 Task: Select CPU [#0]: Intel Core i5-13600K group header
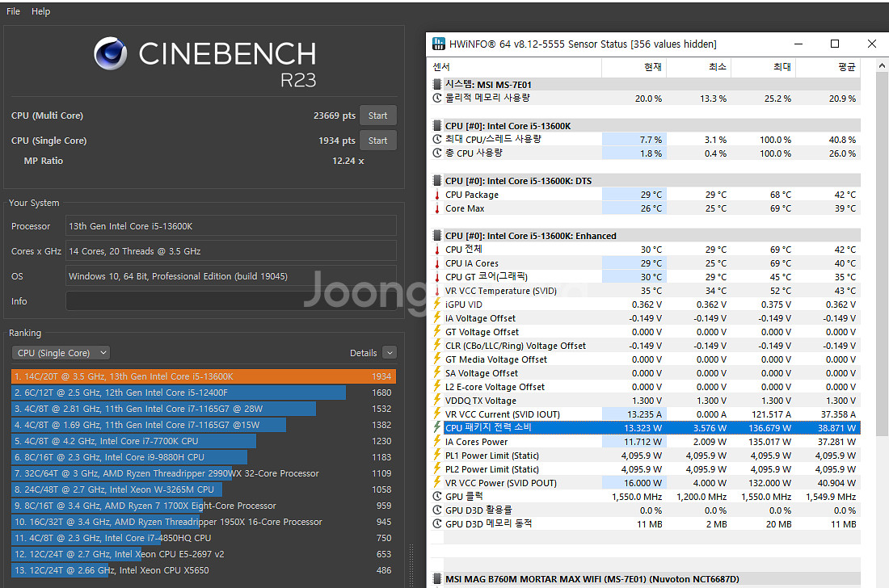646,126
